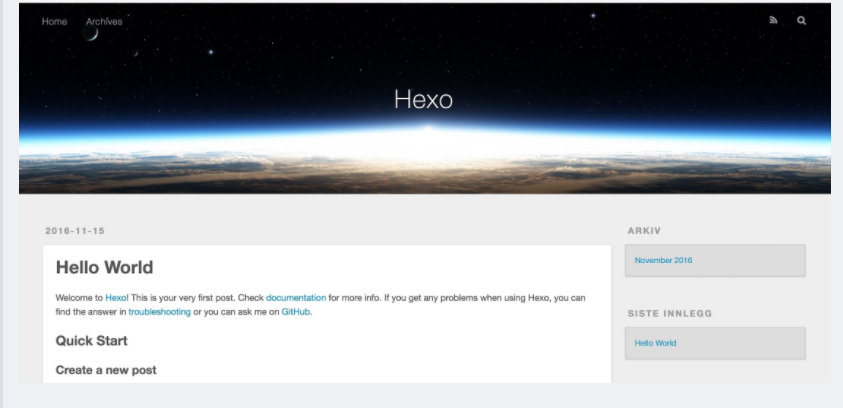
Task: Visit the troubleshooting link
Action: click(x=160, y=312)
